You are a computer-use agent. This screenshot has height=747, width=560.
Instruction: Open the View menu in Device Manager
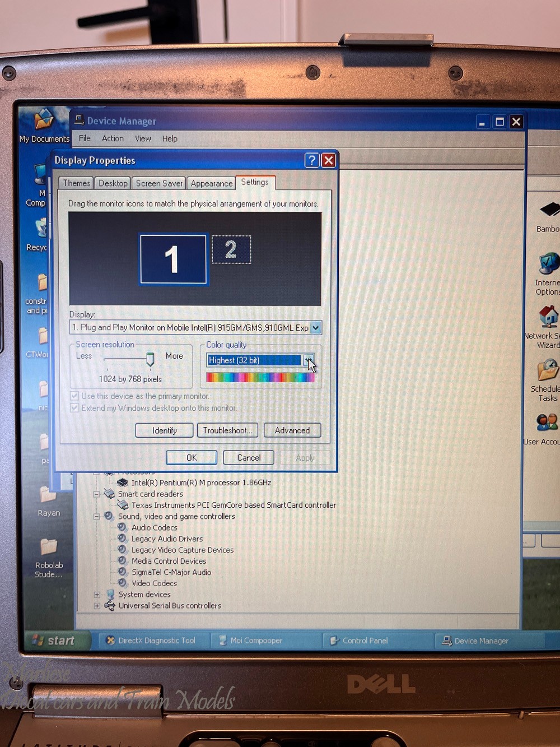tap(143, 138)
